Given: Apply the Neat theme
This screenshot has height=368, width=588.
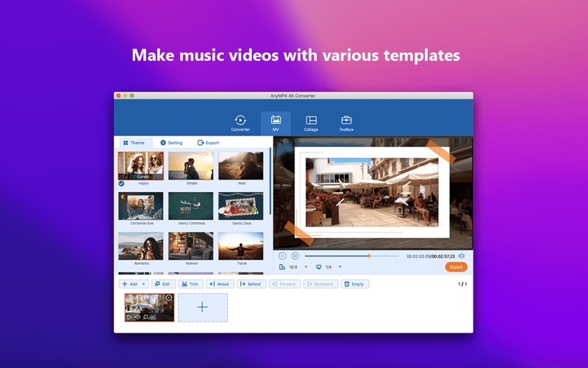Looking at the screenshot, I should tap(241, 166).
